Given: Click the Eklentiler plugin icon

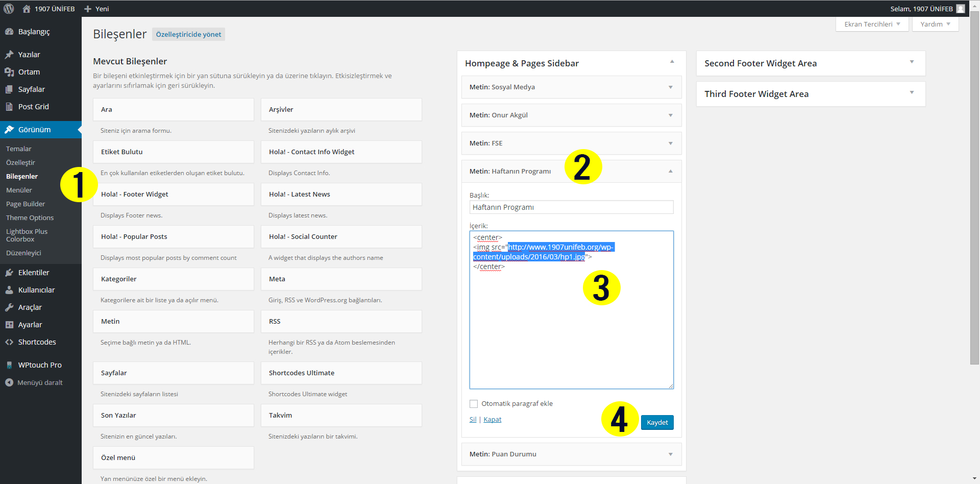Looking at the screenshot, I should tap(9, 273).
